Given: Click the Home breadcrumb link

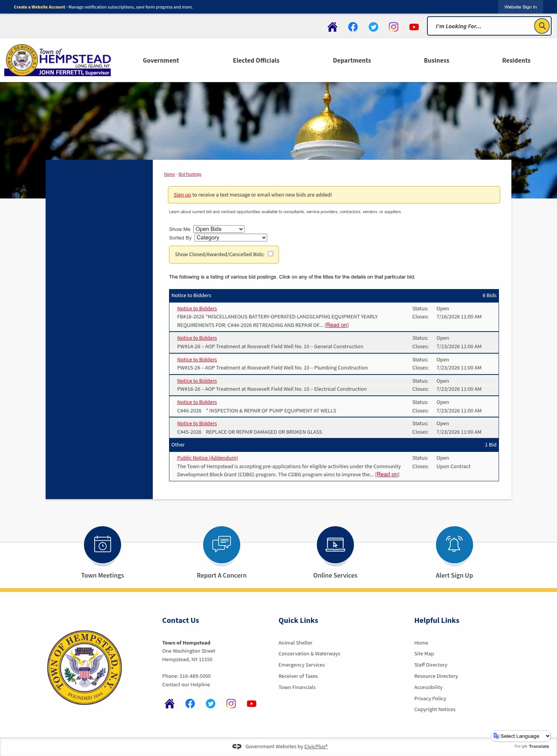Looking at the screenshot, I should (169, 174).
